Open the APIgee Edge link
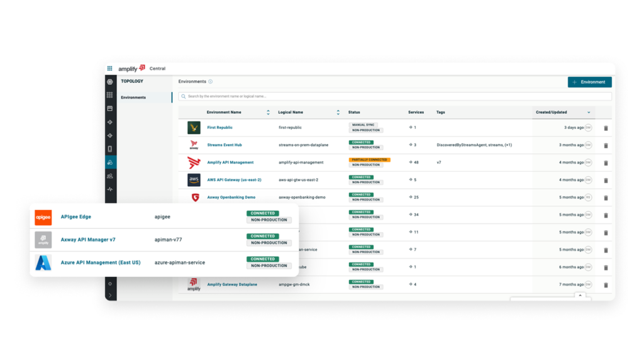This screenshot has height=363, width=644. (x=76, y=217)
